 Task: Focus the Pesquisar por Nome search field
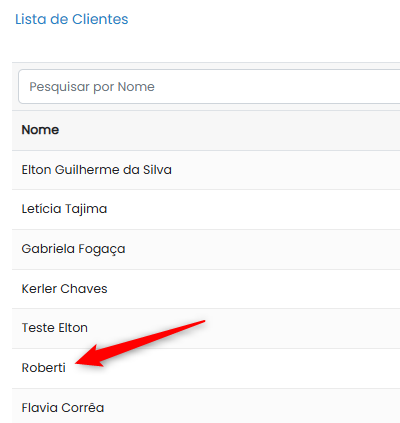click(209, 87)
